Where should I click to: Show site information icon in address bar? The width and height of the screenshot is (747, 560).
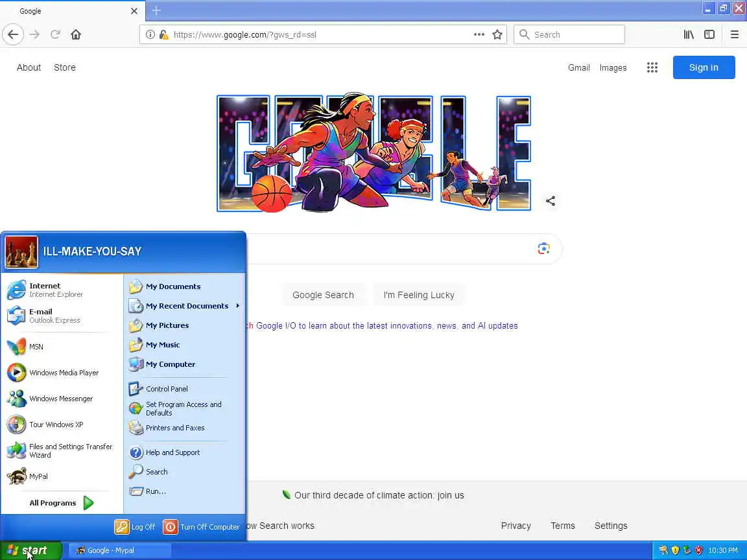150,34
